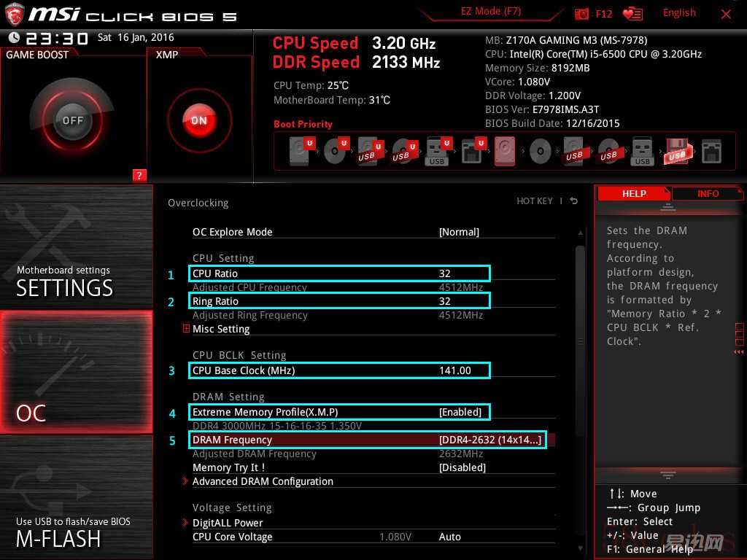Click DDR4 3000MHz 15-16-16-35 1.350V text
Screen dimensions: 747x560
[276, 426]
